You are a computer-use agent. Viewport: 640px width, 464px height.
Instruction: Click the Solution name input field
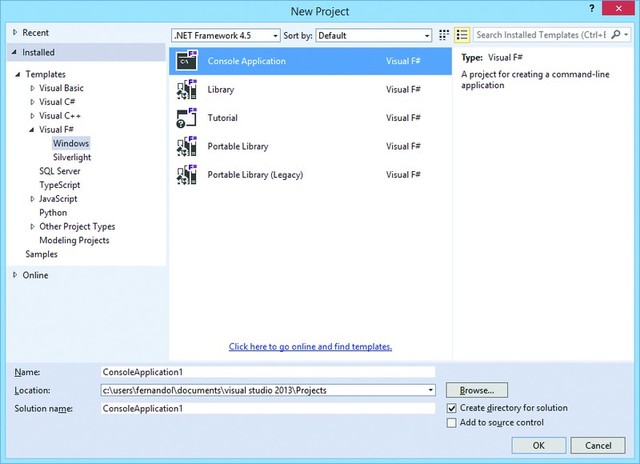tap(268, 408)
